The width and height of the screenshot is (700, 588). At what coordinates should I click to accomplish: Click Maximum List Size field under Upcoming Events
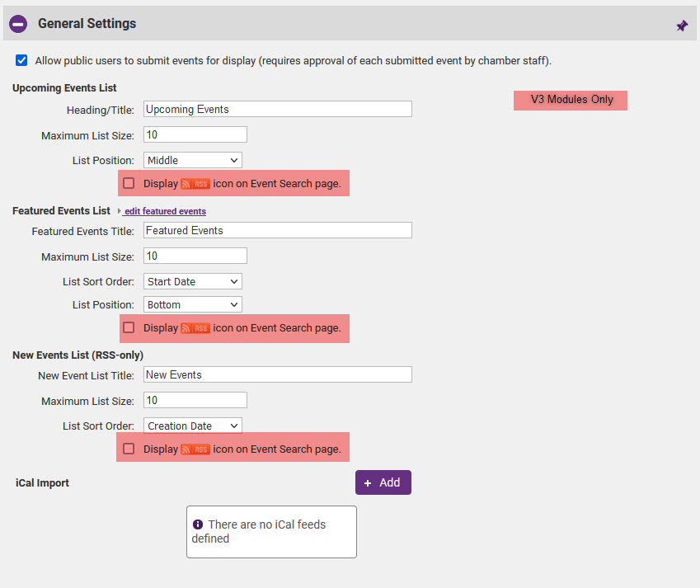point(195,134)
